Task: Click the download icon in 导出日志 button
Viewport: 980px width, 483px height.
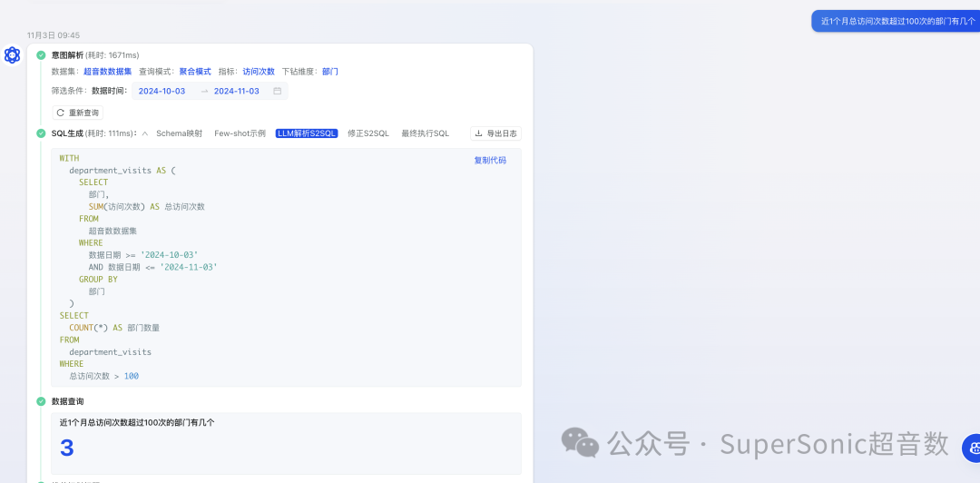Action: tap(479, 133)
